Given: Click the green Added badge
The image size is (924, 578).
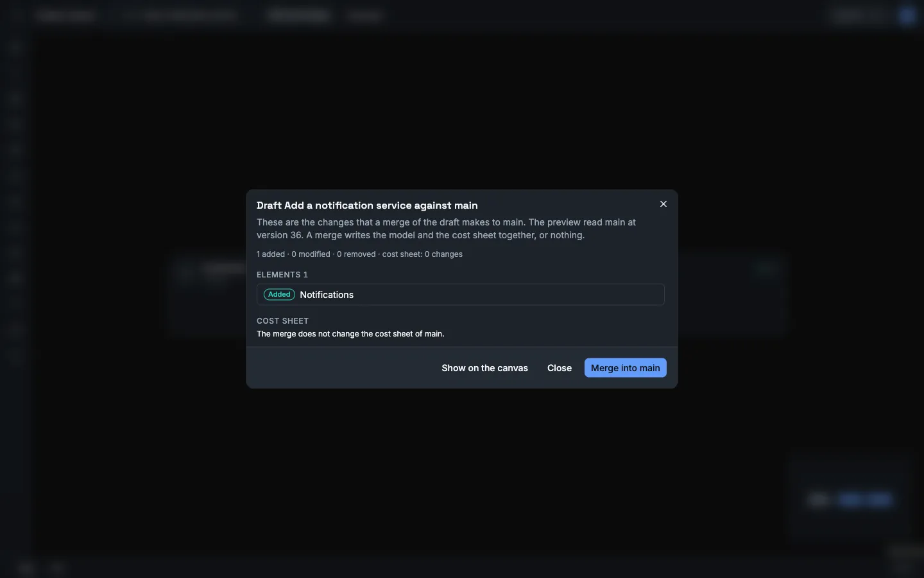Looking at the screenshot, I should (x=279, y=295).
